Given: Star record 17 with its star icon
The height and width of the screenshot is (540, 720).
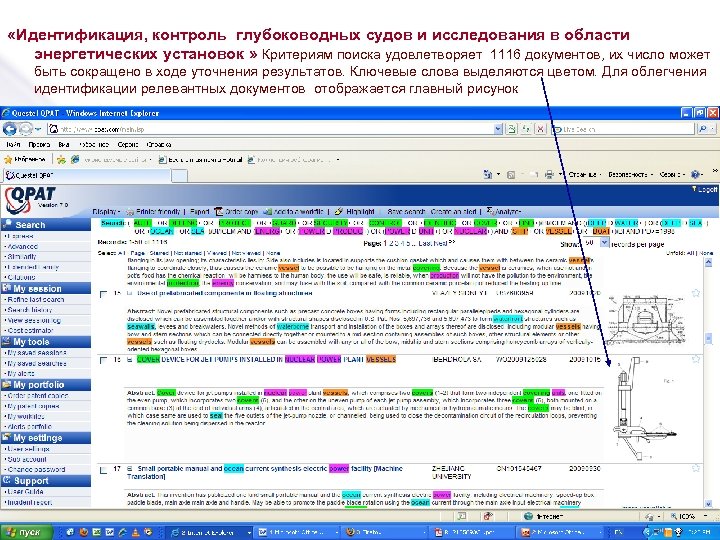Looking at the screenshot, I should (696, 468).
